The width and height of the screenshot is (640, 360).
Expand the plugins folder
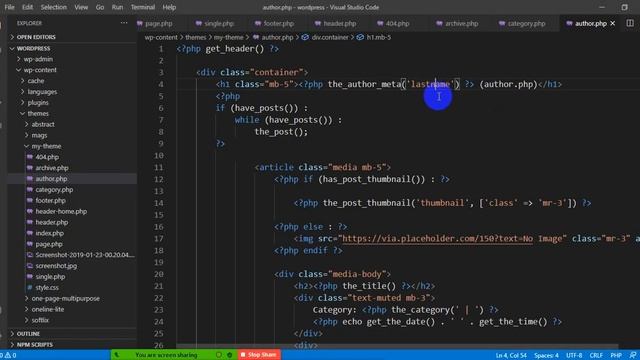tap(38, 103)
